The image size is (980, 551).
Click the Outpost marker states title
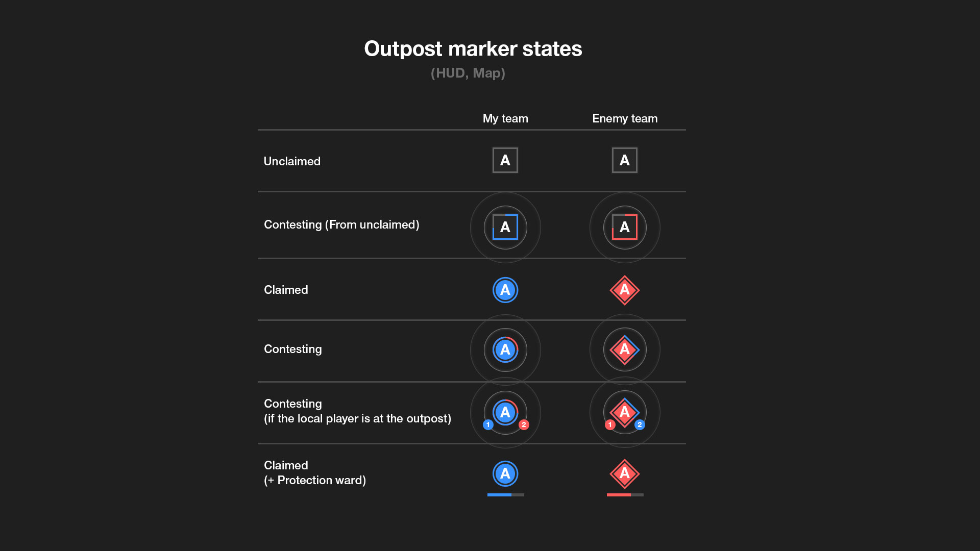click(x=473, y=49)
